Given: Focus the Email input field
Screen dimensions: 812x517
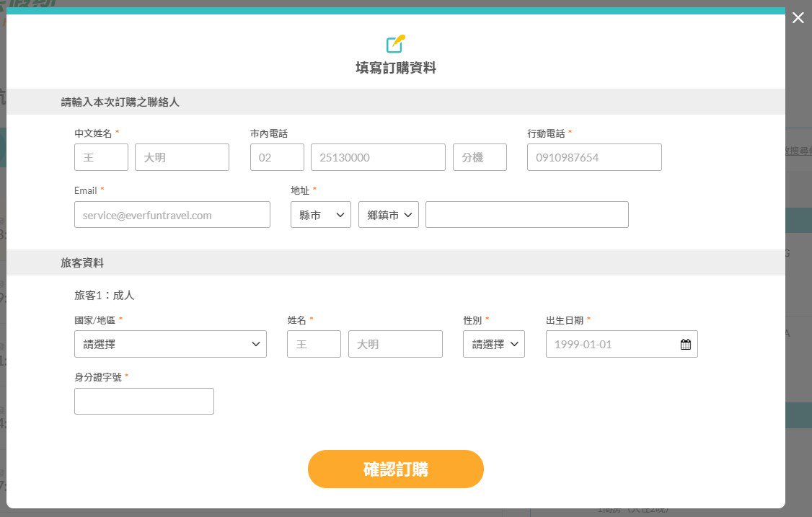Looking at the screenshot, I should tap(172, 215).
